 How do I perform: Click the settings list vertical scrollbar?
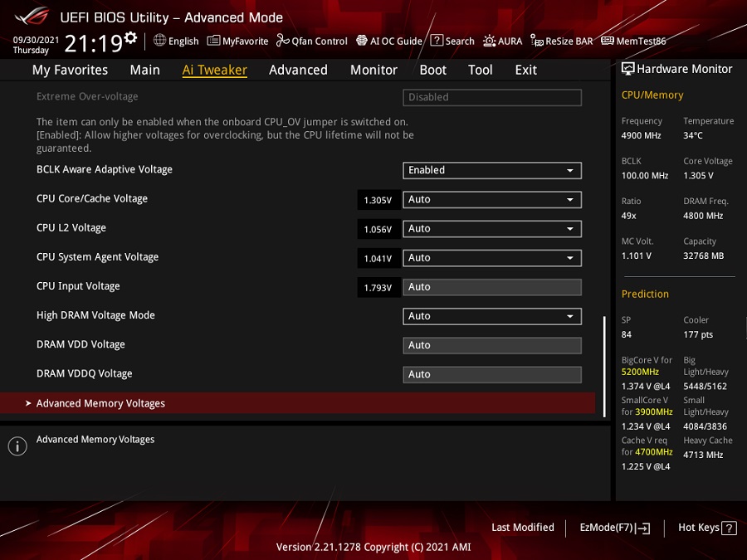(x=604, y=366)
